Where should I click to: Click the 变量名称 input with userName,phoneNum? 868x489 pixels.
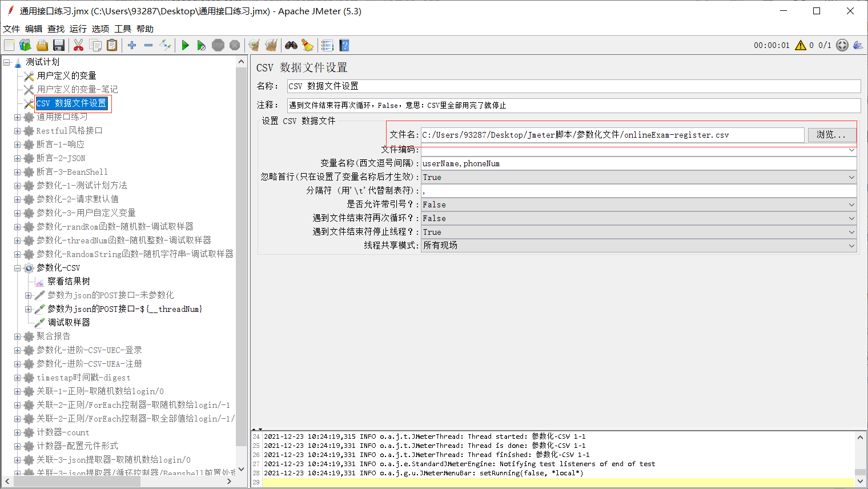[639, 163]
